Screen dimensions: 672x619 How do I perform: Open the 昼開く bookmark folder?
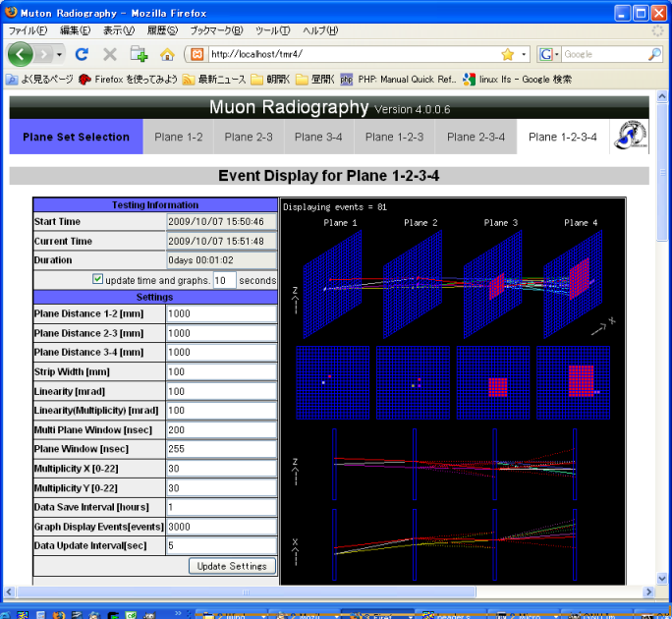tap(315, 80)
